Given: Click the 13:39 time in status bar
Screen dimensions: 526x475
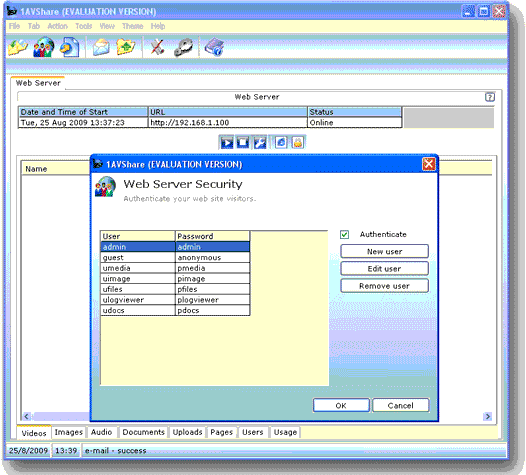Looking at the screenshot, I should click(66, 451).
